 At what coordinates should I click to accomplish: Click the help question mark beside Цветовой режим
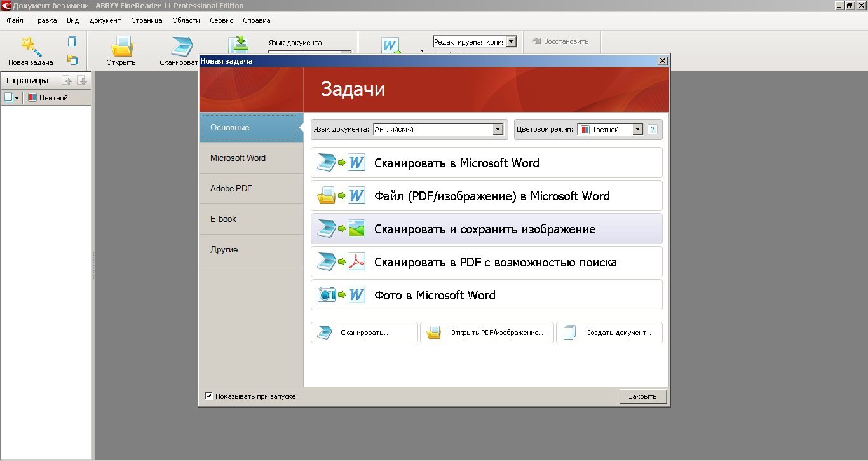pos(653,129)
